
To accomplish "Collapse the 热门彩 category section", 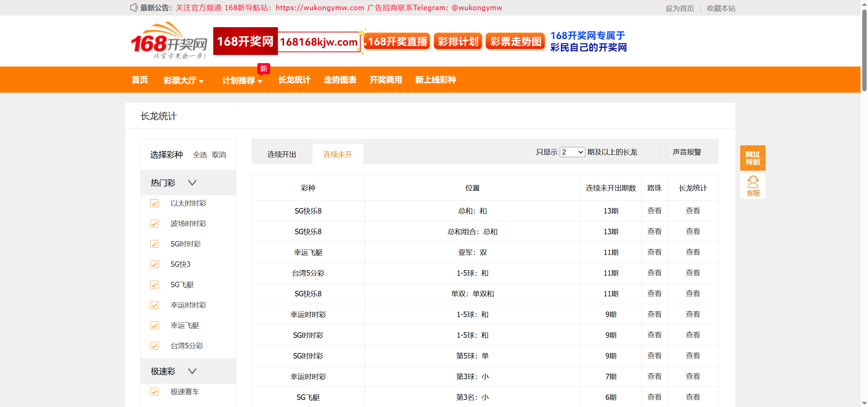I will pos(192,183).
